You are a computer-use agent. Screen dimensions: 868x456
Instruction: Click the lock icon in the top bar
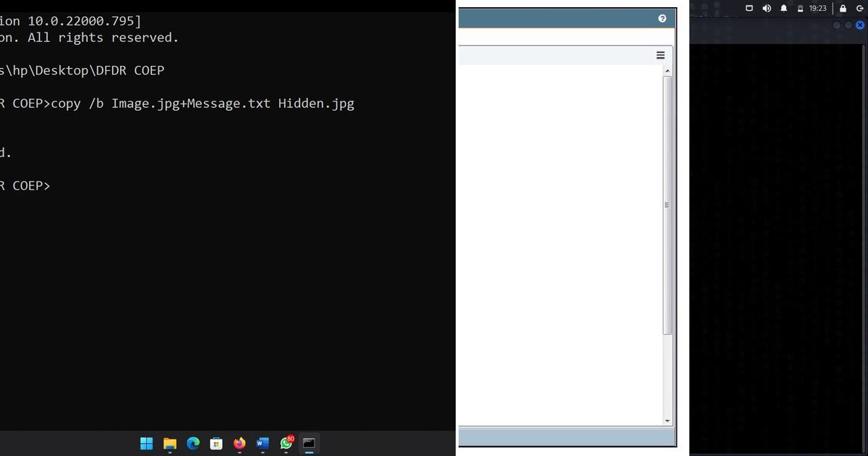click(x=841, y=8)
